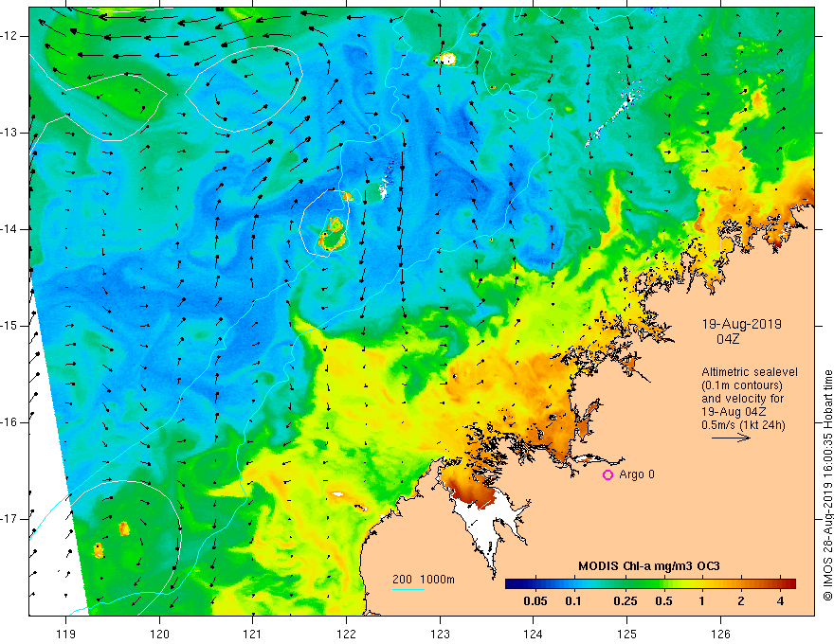This screenshot has height=644, width=834.
Task: Click the 0.5 value on color scale
Action: pyautogui.click(x=663, y=601)
